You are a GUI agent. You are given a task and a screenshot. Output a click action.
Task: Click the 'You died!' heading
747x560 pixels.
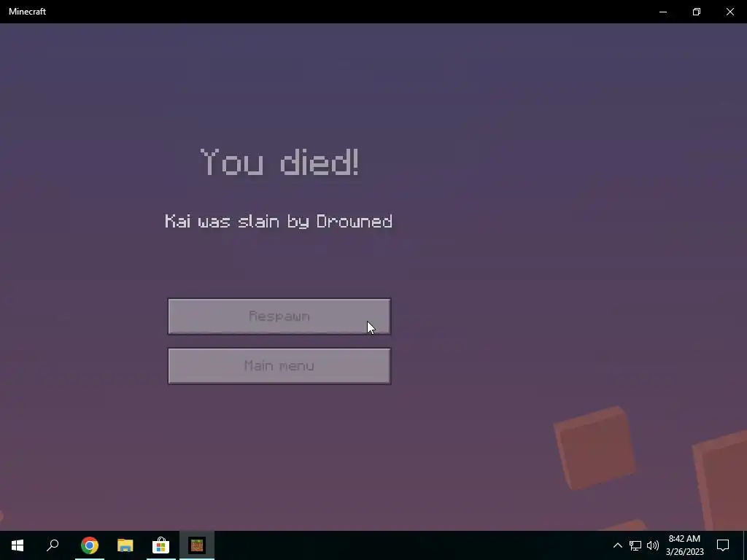[279, 162]
